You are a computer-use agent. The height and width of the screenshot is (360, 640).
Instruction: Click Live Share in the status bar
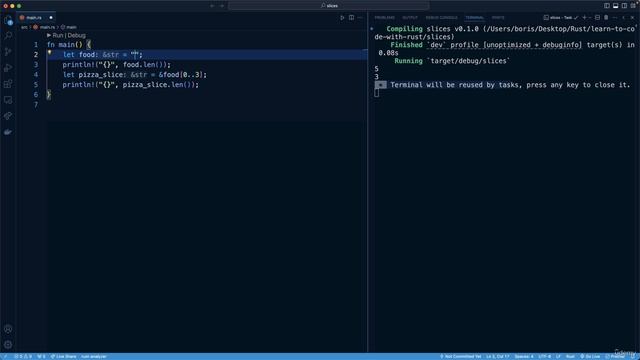tap(63, 356)
